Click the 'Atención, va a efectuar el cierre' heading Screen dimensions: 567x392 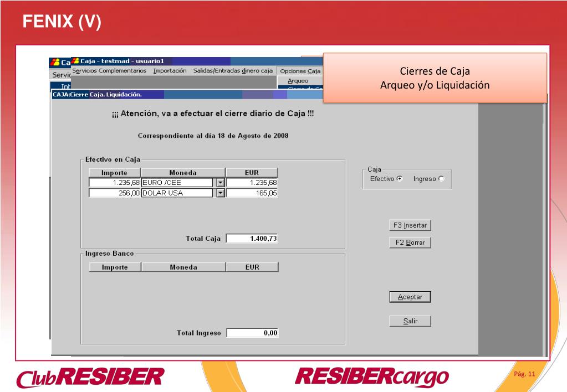pyautogui.click(x=213, y=114)
